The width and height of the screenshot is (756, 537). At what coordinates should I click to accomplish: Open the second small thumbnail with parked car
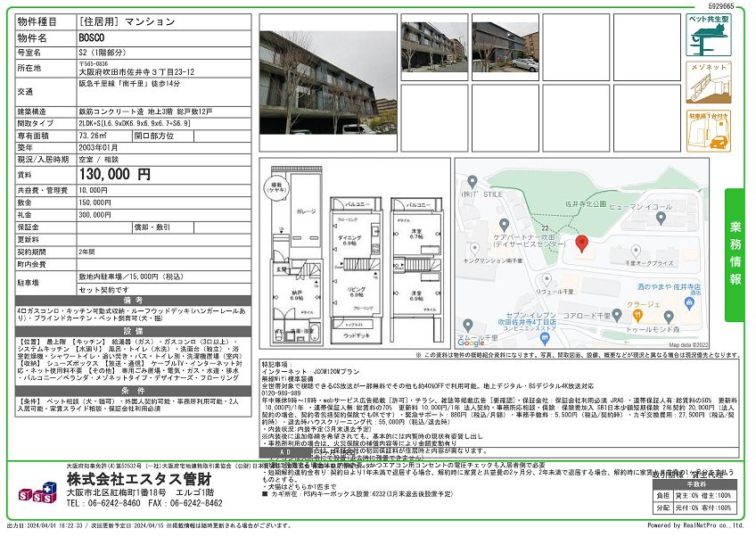[505, 47]
